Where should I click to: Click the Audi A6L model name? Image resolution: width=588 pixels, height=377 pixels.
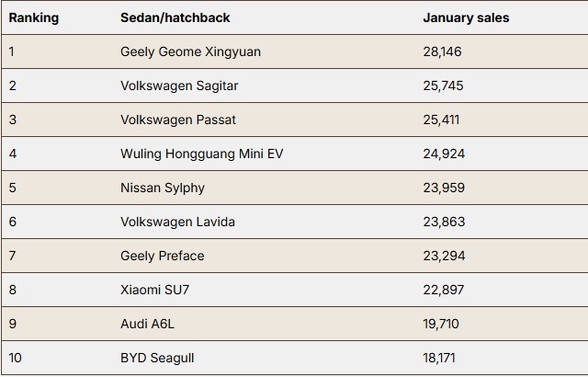(x=147, y=324)
